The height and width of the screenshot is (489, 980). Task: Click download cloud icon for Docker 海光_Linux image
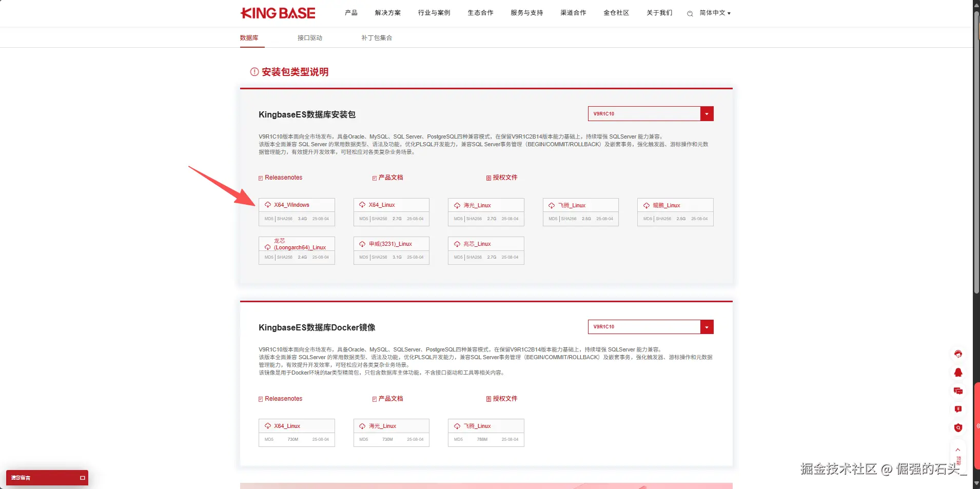coord(362,426)
